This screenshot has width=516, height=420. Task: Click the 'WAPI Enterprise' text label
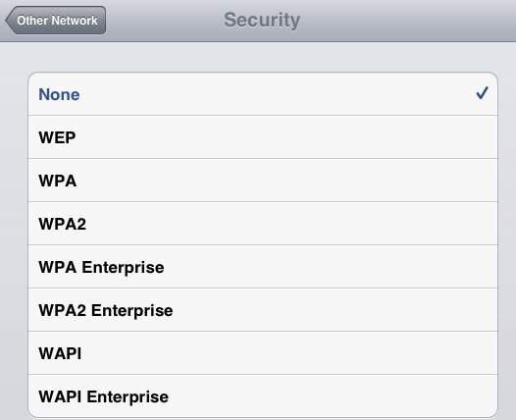(x=103, y=397)
